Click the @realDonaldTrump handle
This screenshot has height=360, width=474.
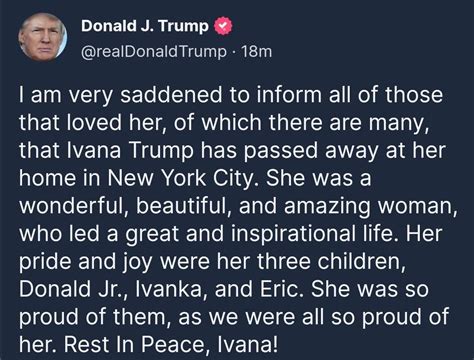pos(154,52)
